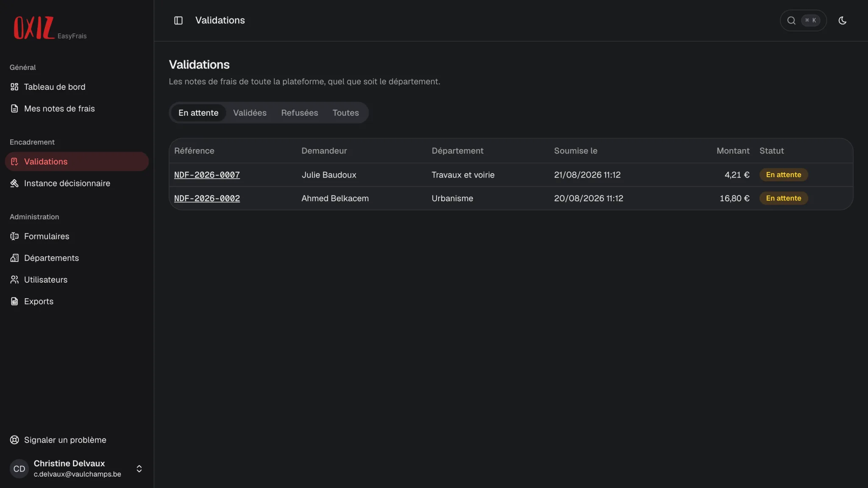Click the Formulaires icon
Image resolution: width=868 pixels, height=488 pixels.
pos(14,236)
